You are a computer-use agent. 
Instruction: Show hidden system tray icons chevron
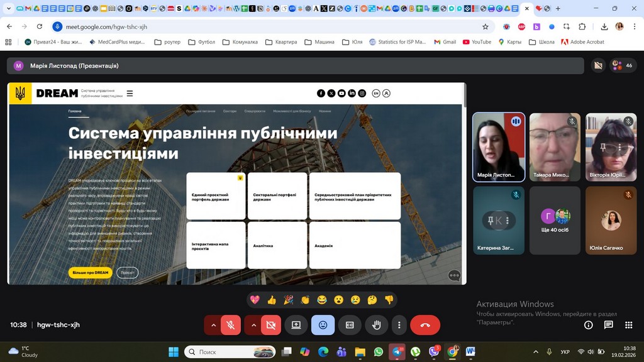click(x=536, y=352)
